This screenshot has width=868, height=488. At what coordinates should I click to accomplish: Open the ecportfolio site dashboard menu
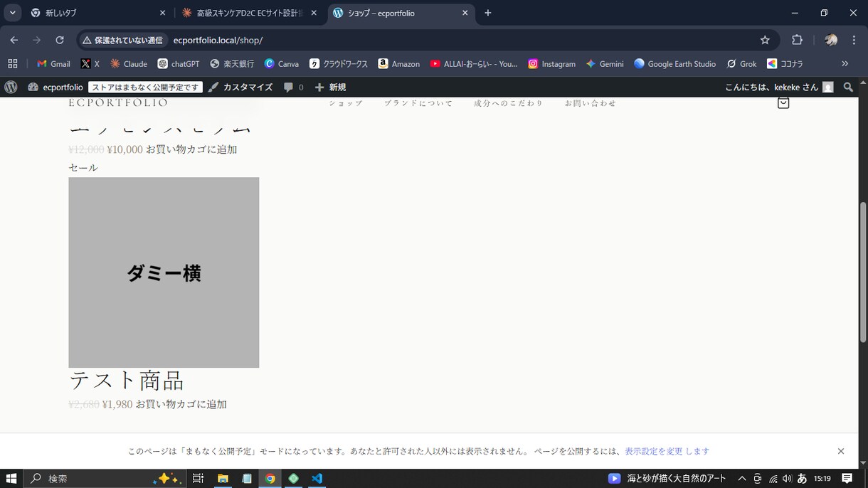(55, 87)
